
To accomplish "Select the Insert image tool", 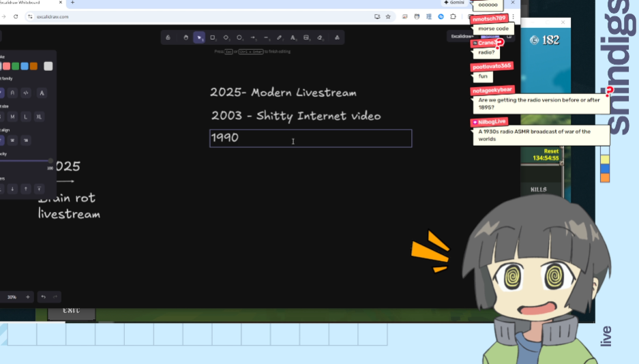I will tap(306, 37).
